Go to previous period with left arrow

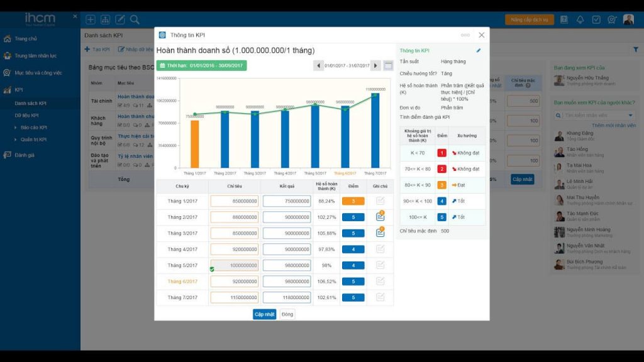(x=318, y=65)
